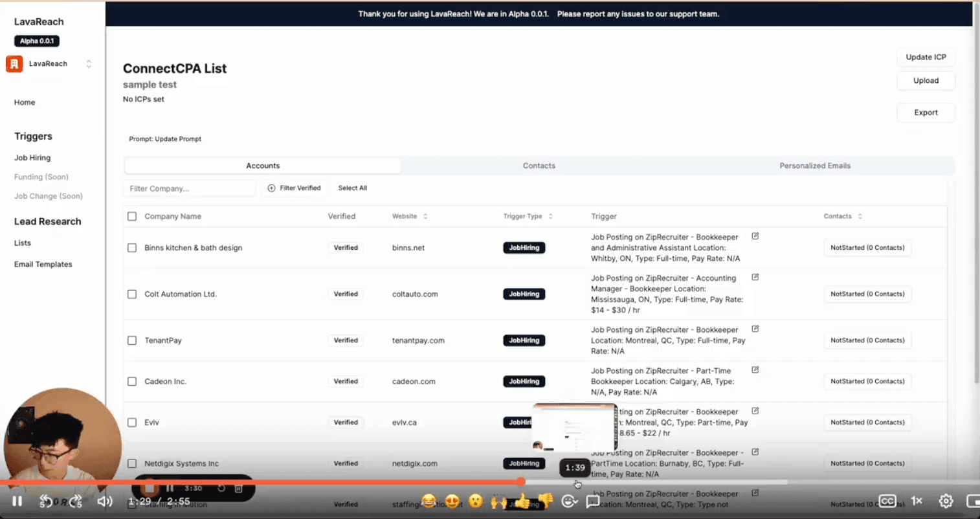The height and width of the screenshot is (519, 980).
Task: React with heart-eyes emoji
Action: pos(452,501)
